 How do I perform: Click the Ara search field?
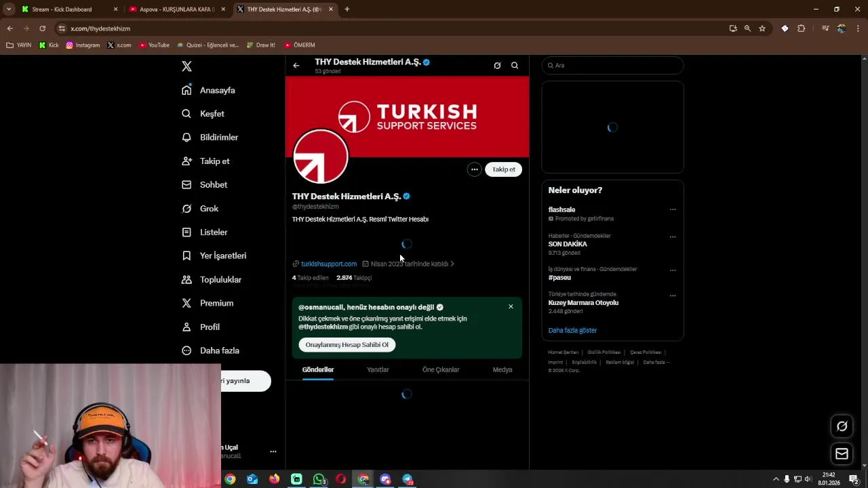[612, 66]
